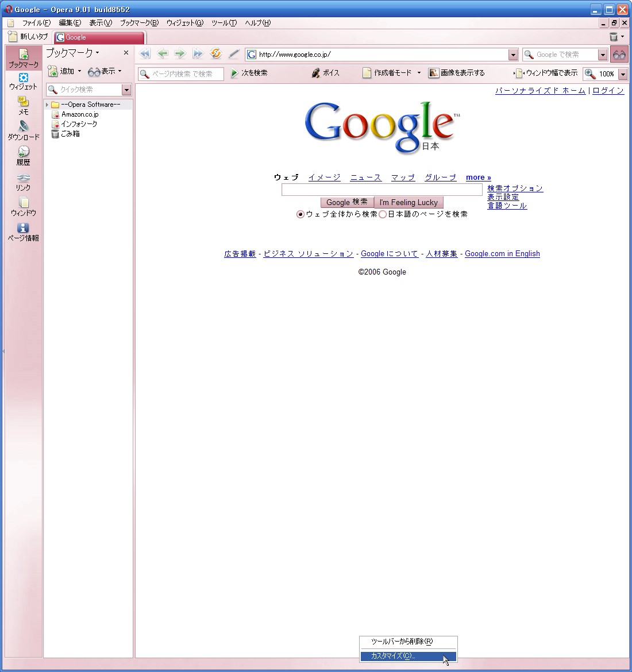Open the more » link
The image size is (632, 672).
(x=479, y=177)
